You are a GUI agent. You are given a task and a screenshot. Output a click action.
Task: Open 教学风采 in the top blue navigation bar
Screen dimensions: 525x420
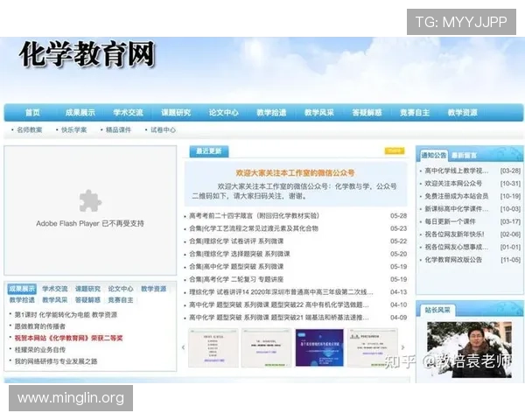coord(319,113)
